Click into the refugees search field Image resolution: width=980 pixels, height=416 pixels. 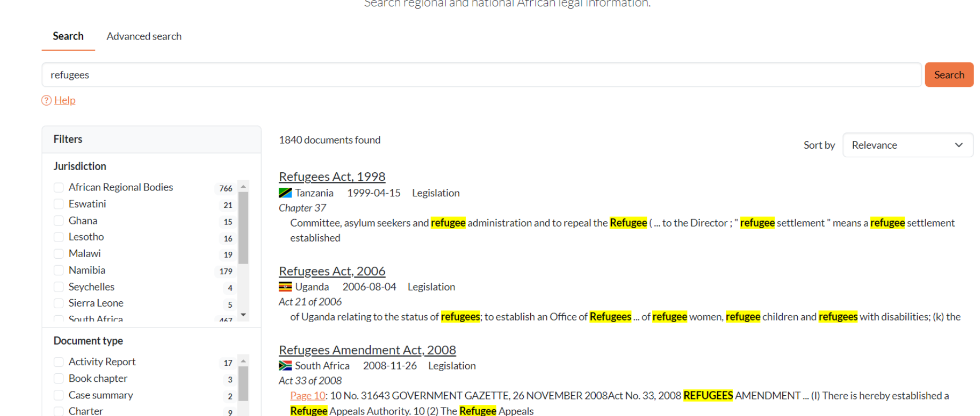point(480,75)
